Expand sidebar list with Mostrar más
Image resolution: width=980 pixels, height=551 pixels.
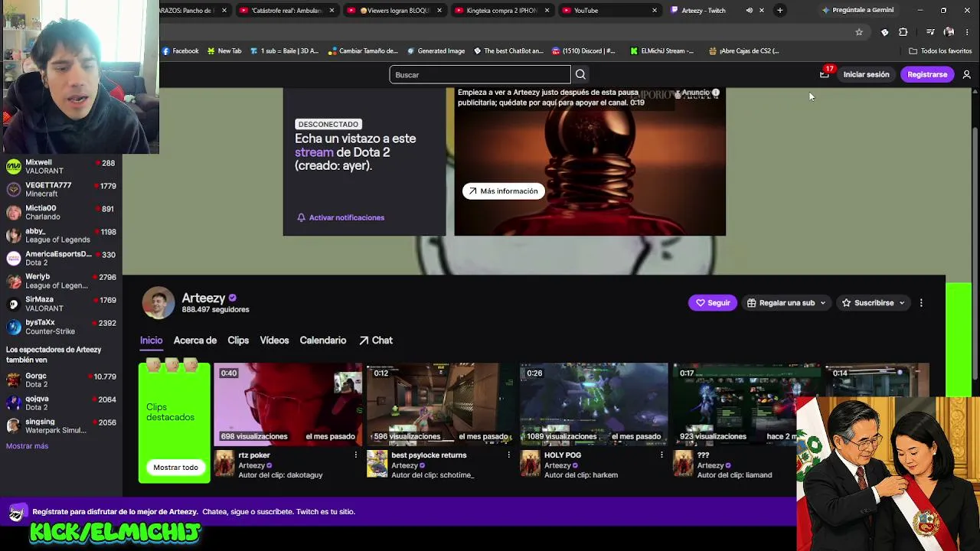pos(27,446)
